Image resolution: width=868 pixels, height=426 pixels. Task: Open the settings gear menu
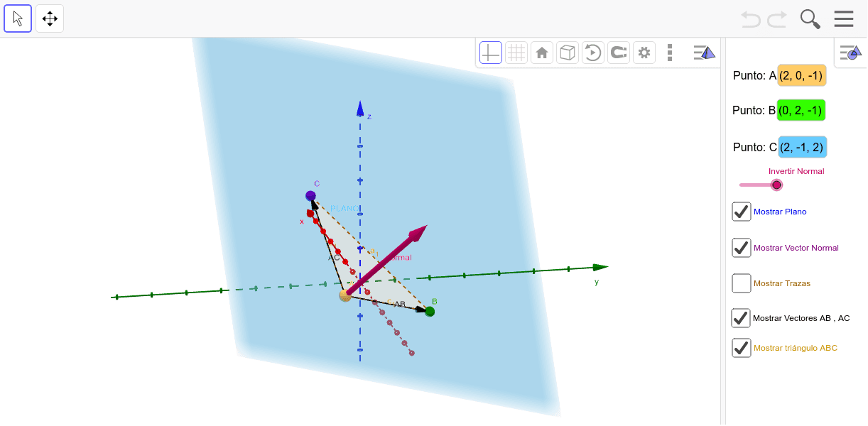click(x=644, y=53)
